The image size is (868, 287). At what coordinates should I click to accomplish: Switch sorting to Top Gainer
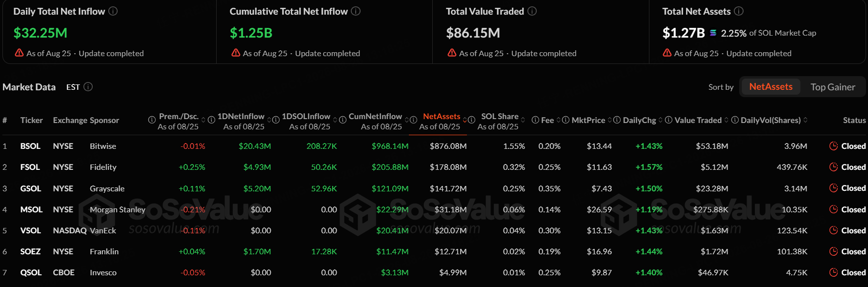pos(832,87)
